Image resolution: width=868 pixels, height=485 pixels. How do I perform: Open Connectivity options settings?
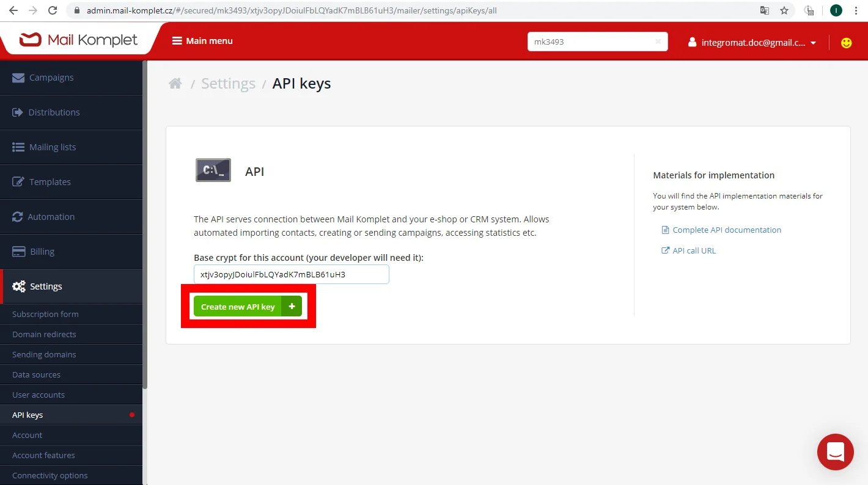pyautogui.click(x=71, y=475)
